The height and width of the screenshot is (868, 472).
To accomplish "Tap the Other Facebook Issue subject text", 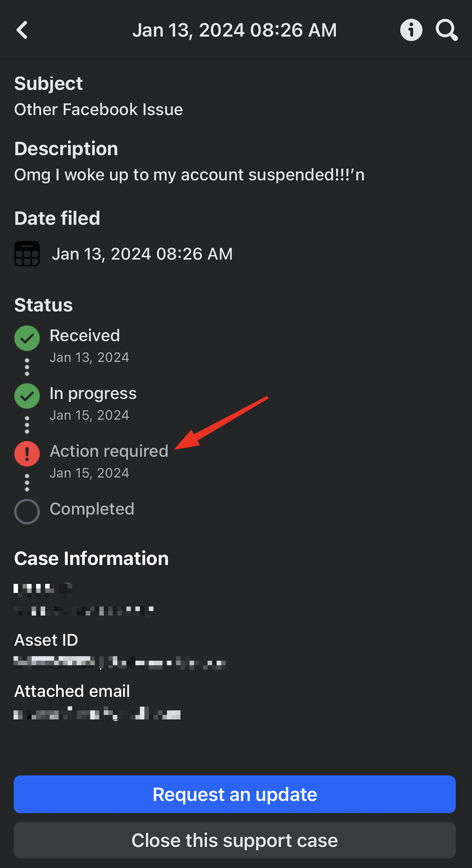I will click(x=98, y=110).
